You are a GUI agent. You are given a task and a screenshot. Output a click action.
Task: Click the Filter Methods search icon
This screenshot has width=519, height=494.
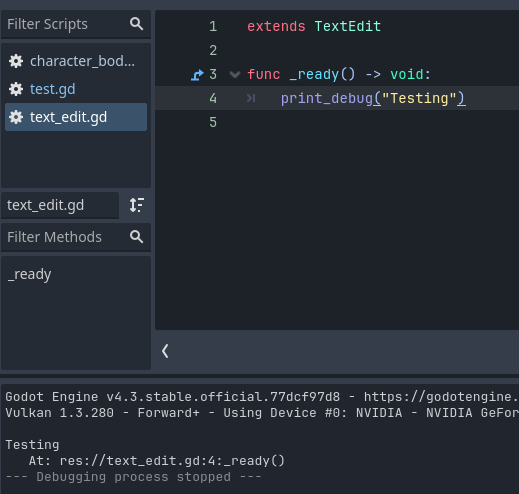pos(136,237)
